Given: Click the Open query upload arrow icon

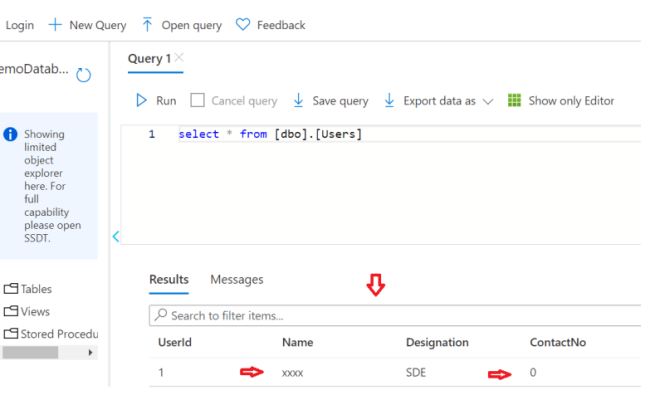Looking at the screenshot, I should 147,25.
